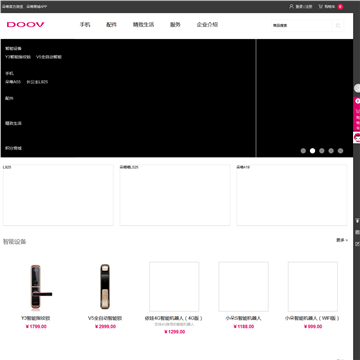Open the L925 phone link in banner
The height and width of the screenshot is (360, 360).
point(37,82)
